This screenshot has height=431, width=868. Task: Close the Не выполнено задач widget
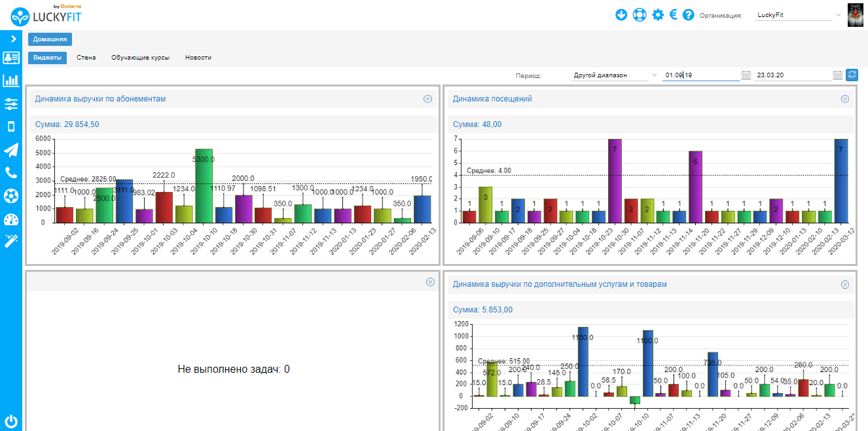coord(430,282)
